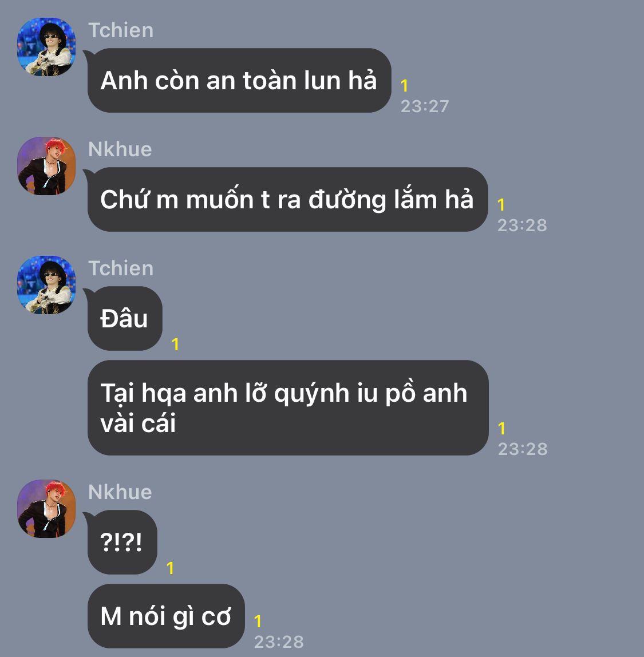This screenshot has width=644, height=657.
Task: Click read count beside the "Đâu" bubble
Action: pos(176,345)
